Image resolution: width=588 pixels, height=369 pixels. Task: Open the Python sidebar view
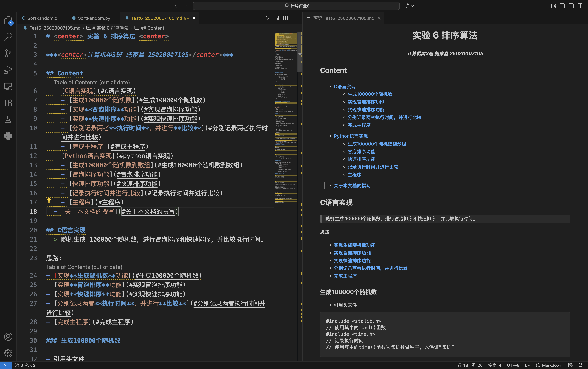click(8, 136)
